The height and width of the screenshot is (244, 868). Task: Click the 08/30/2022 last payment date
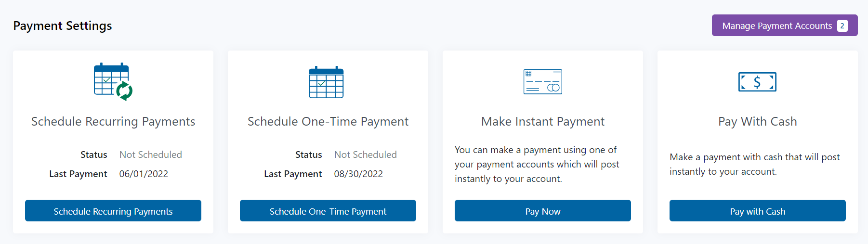click(x=358, y=174)
